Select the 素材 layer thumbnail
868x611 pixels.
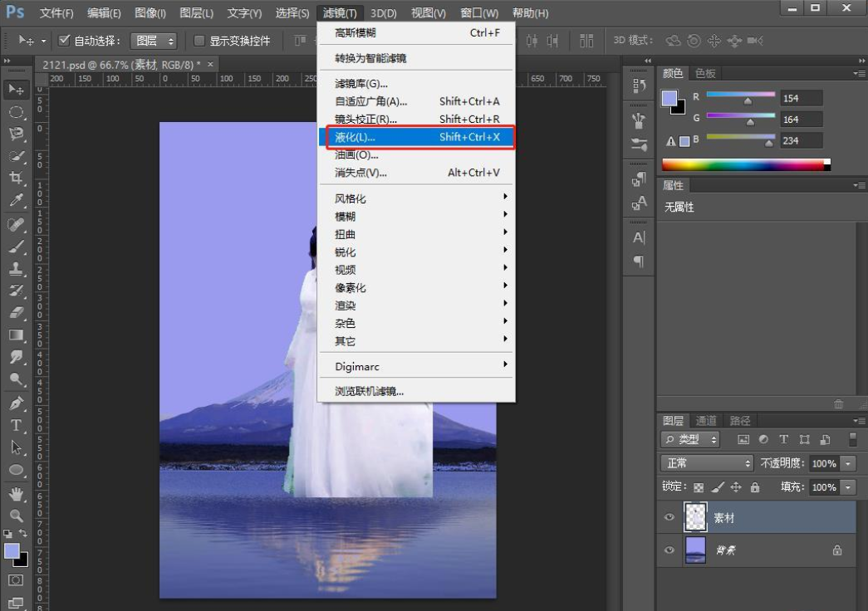click(x=695, y=517)
